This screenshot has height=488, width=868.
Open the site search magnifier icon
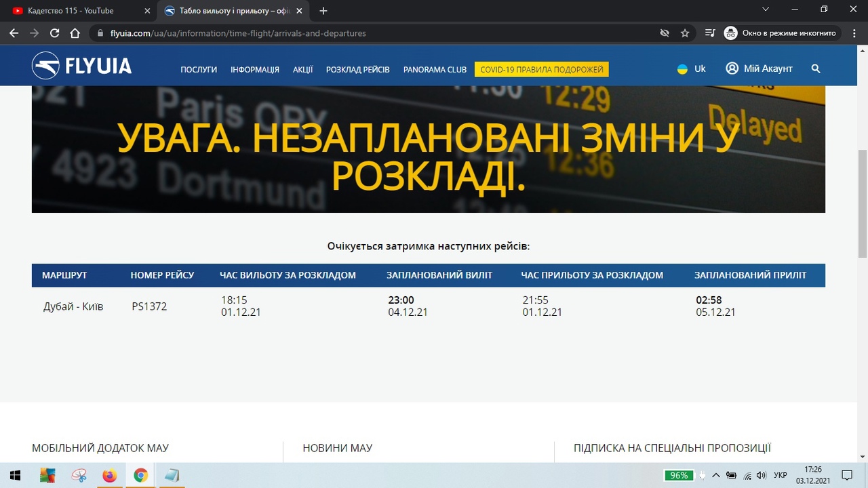point(816,68)
